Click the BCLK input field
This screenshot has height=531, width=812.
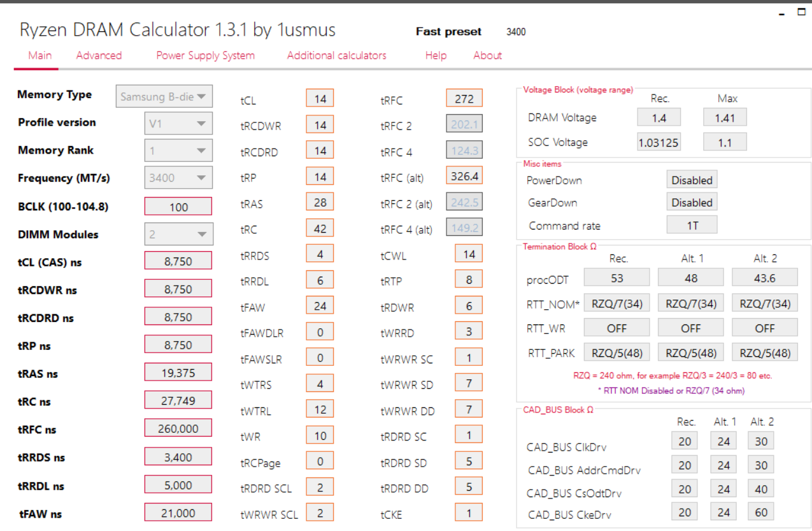pos(178,207)
